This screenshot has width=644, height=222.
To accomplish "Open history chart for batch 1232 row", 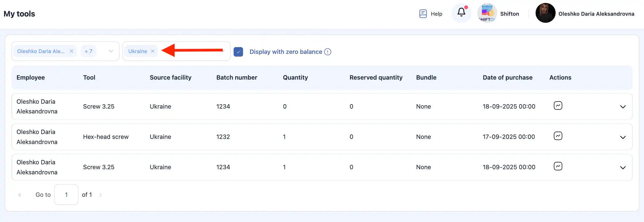I will pyautogui.click(x=558, y=136).
